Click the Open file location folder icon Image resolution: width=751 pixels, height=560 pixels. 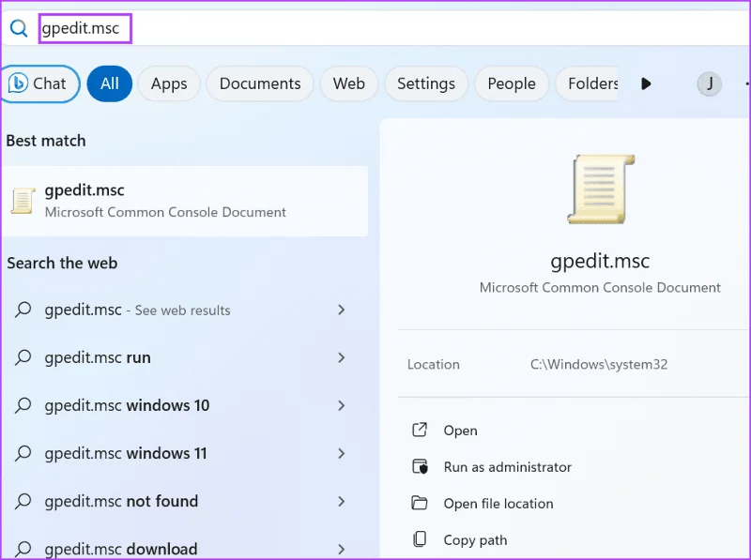click(420, 503)
